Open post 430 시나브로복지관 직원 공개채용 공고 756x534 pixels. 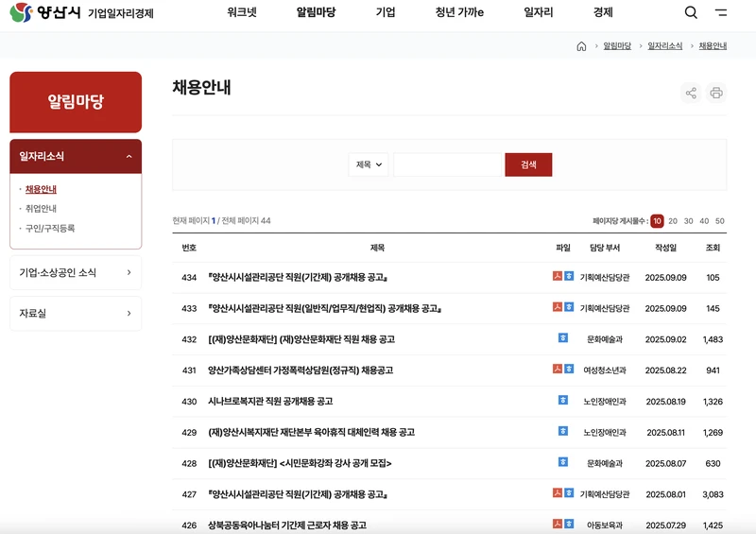270,402
